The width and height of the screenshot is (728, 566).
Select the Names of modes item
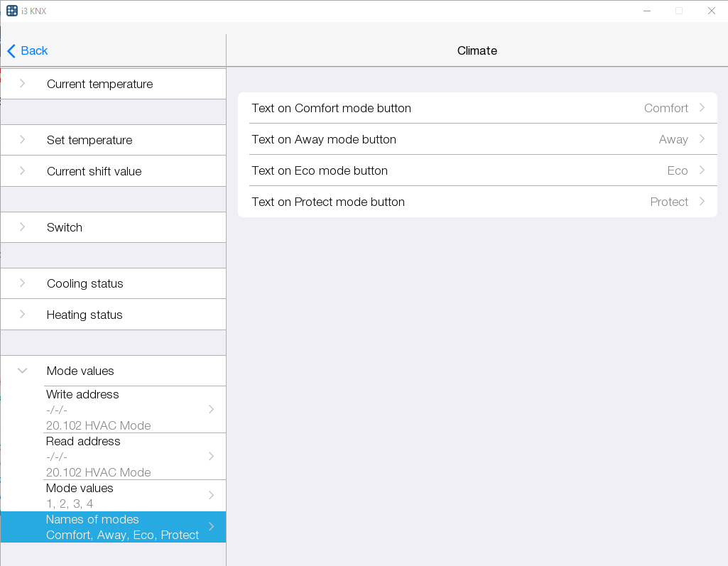click(x=122, y=527)
